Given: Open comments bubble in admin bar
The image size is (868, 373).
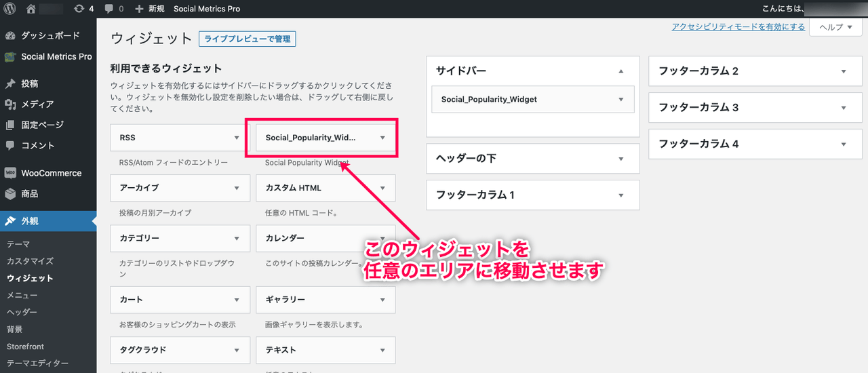Looking at the screenshot, I should (x=114, y=9).
